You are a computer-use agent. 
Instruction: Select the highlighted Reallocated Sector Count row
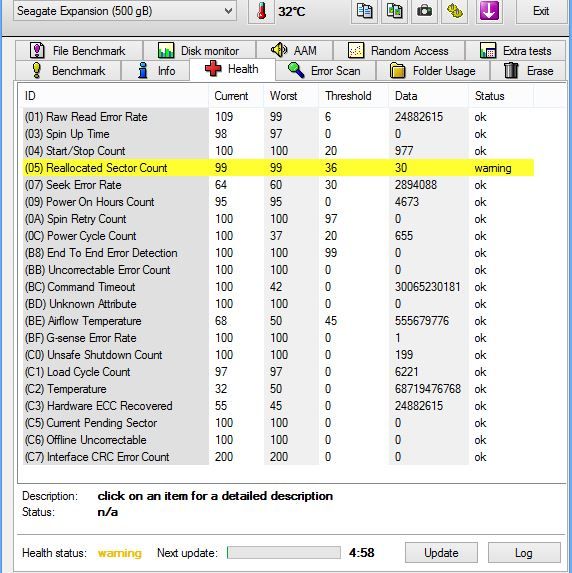coord(278,168)
